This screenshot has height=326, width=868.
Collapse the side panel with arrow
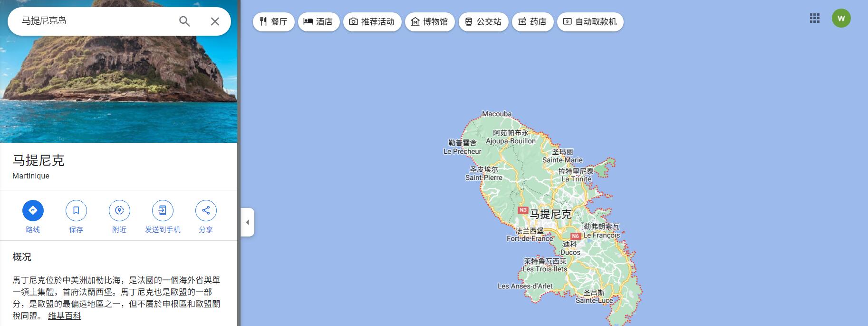(247, 222)
